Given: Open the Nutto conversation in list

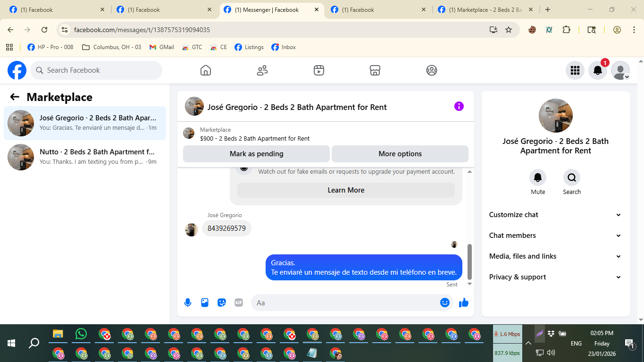Looking at the screenshot, I should pos(85,157).
